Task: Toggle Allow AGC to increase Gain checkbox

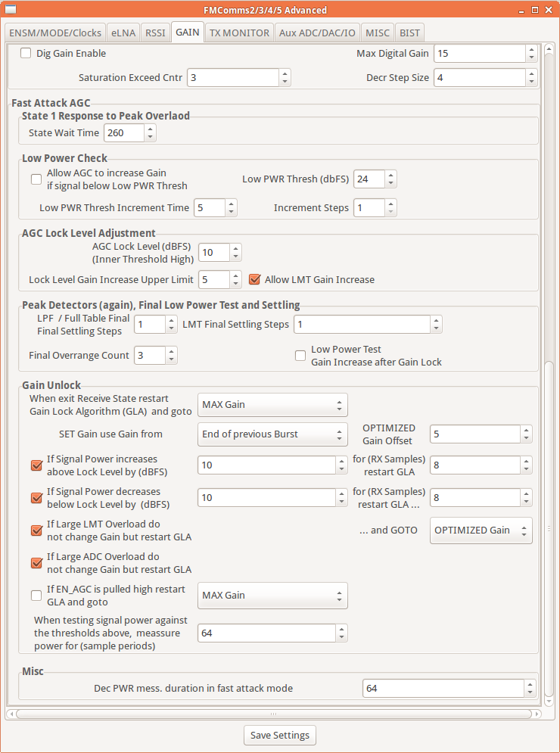Action: click(36, 179)
